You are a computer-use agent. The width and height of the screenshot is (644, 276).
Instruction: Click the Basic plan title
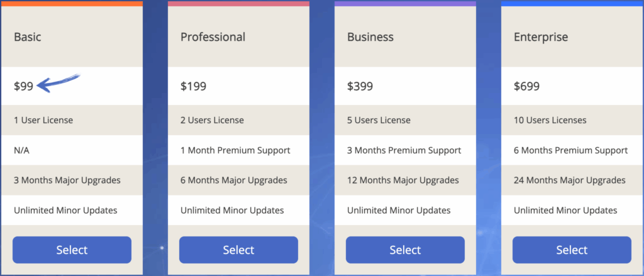(28, 37)
